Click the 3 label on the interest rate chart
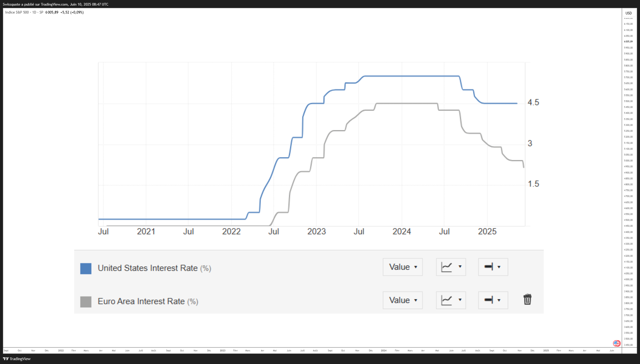 (x=530, y=143)
